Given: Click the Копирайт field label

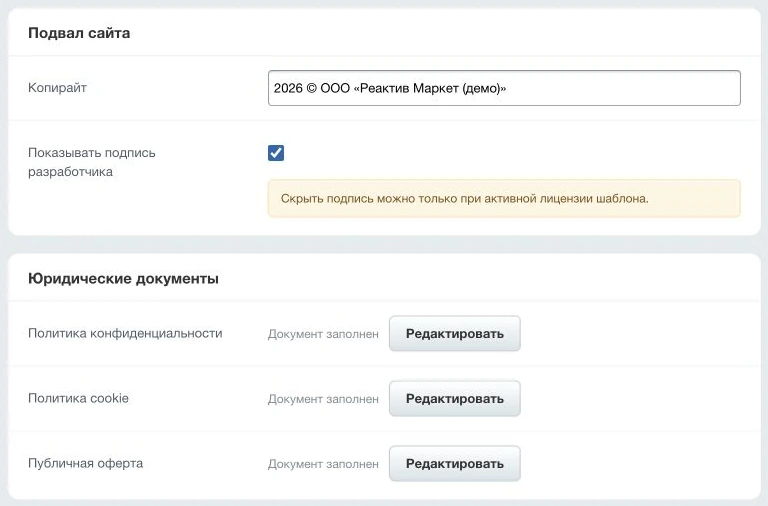Looking at the screenshot, I should pos(57,88).
